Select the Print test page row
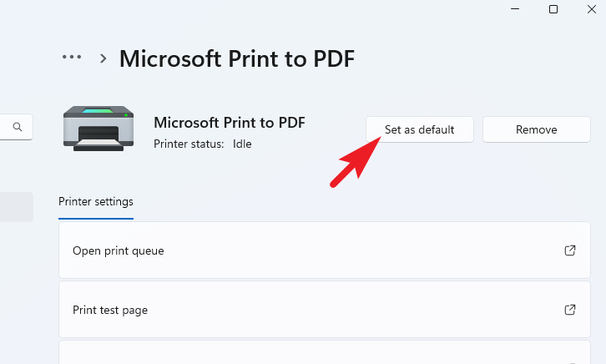The width and height of the screenshot is (606, 364). pyautogui.click(x=324, y=310)
